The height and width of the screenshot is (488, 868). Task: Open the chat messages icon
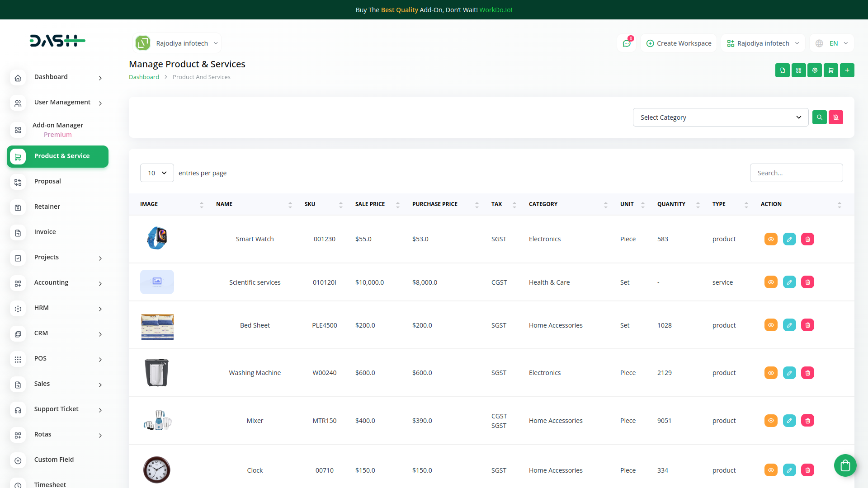tap(627, 43)
